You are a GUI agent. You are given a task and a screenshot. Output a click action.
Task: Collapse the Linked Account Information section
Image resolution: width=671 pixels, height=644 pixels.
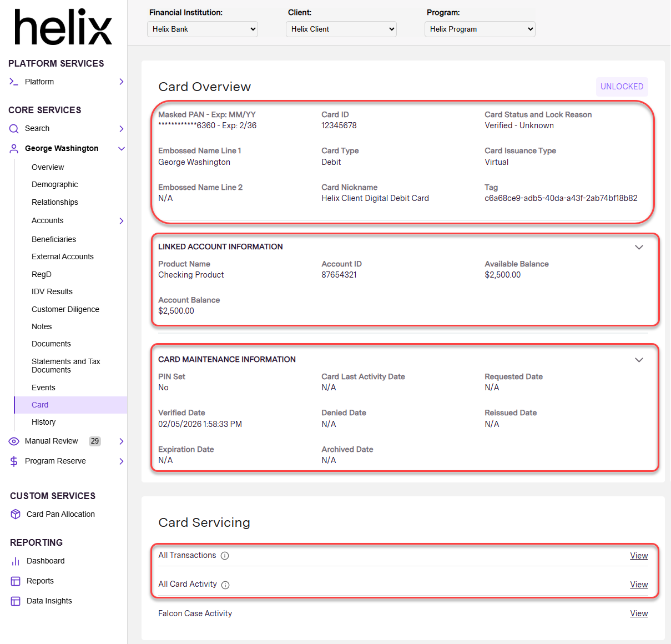pyautogui.click(x=639, y=248)
